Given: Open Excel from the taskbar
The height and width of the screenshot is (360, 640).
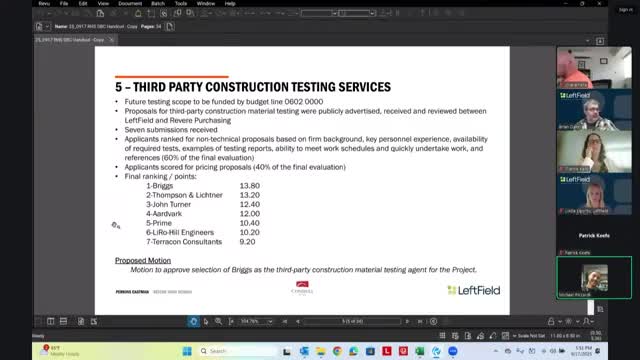Looking at the screenshot, I should click(420, 351).
